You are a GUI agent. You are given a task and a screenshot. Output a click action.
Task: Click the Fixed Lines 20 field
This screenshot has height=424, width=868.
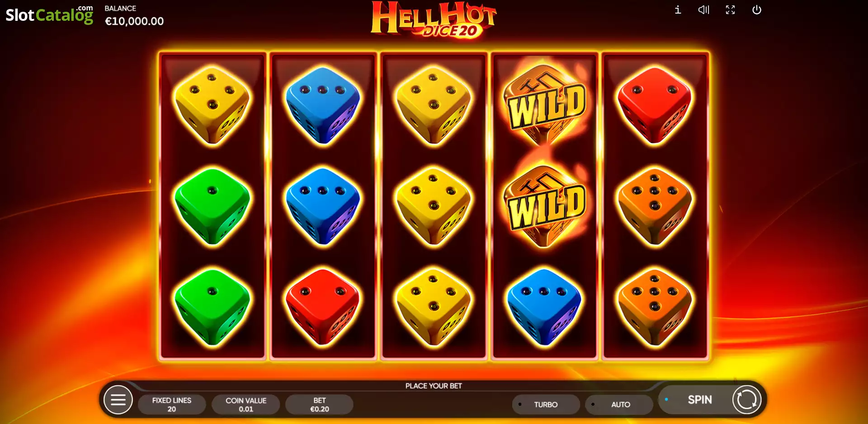172,404
